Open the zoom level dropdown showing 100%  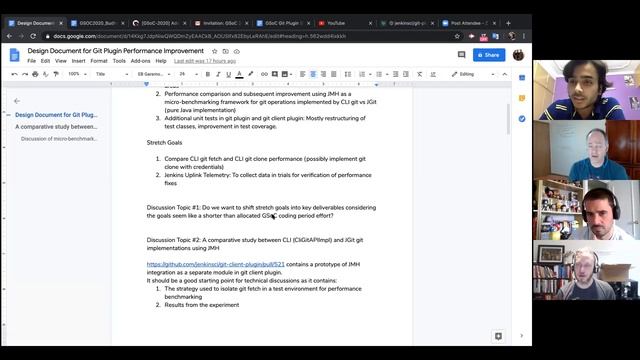click(x=77, y=74)
